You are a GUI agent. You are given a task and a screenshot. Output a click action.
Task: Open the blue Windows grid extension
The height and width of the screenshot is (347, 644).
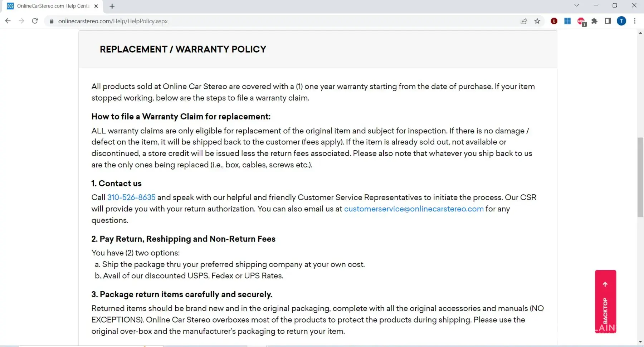(567, 21)
